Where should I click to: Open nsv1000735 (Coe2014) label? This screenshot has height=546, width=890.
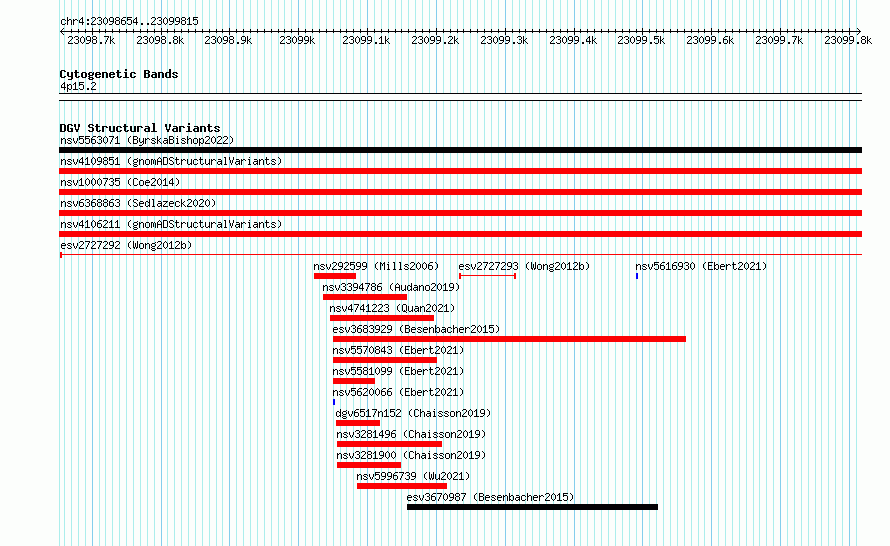[120, 182]
